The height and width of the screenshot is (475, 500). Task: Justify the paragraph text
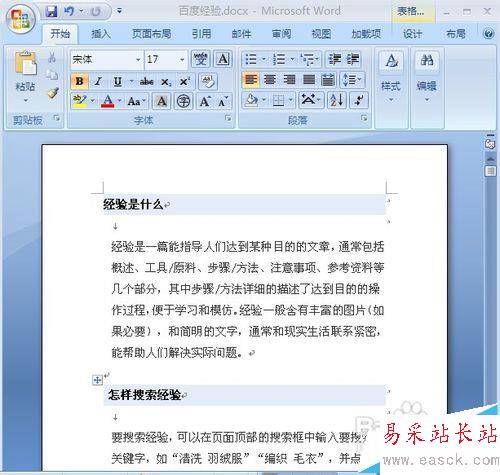click(309, 80)
